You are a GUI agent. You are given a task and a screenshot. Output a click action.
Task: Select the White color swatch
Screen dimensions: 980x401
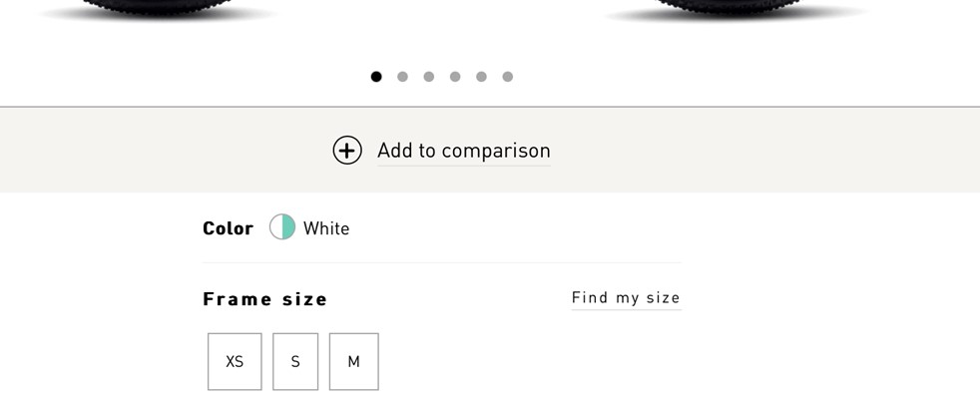(282, 227)
